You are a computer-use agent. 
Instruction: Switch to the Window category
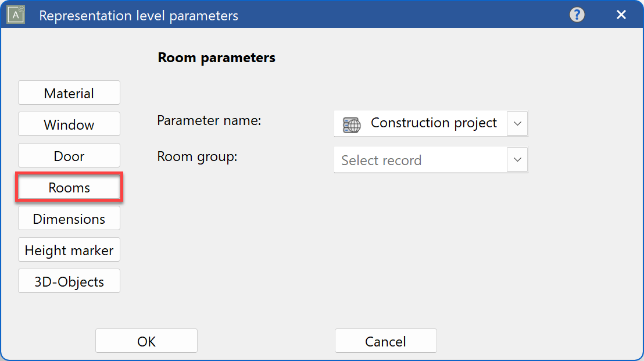click(69, 124)
